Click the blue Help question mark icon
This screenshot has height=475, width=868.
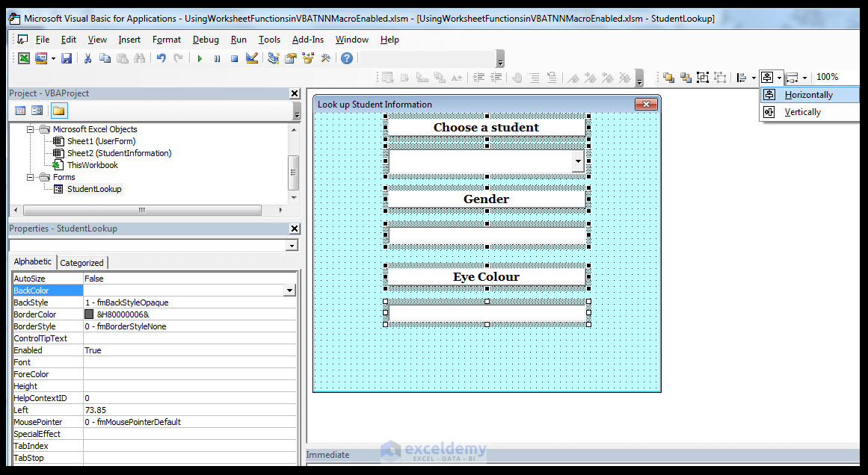[x=347, y=58]
